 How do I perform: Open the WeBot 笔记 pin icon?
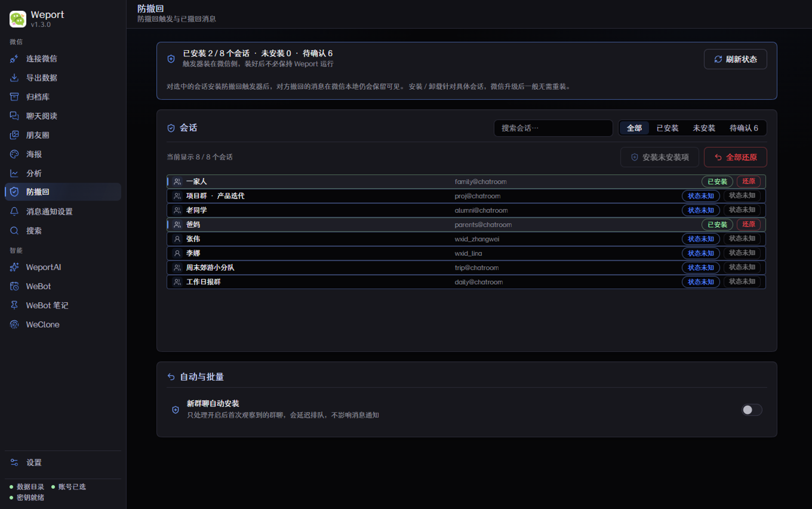(14, 305)
